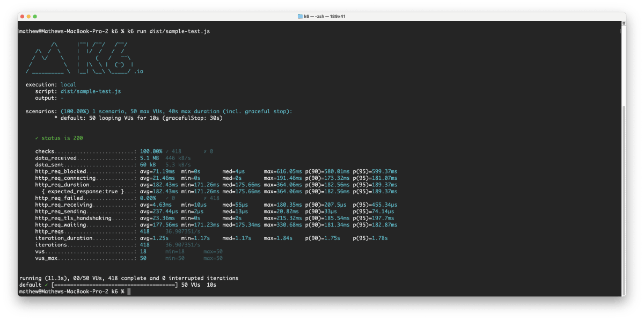Select the 'scenarios: (100.00%) 1 scenario' line
This screenshot has height=320, width=644.
(159, 112)
